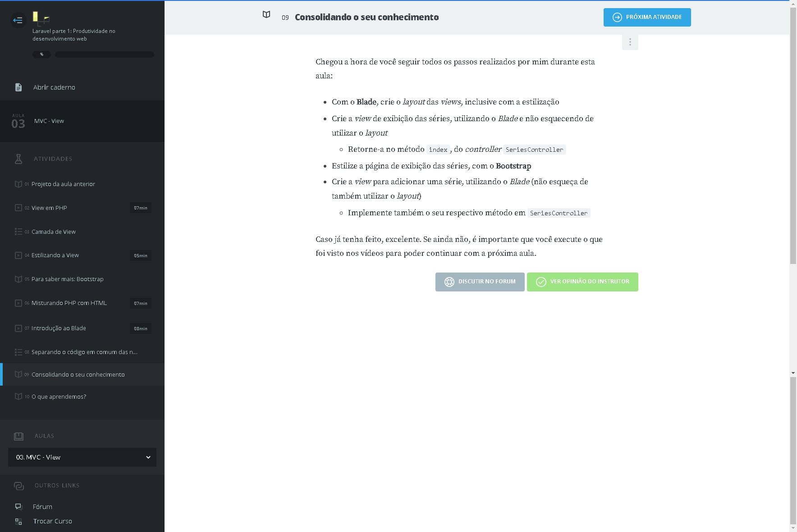Open the three-dot options menu

click(630, 42)
